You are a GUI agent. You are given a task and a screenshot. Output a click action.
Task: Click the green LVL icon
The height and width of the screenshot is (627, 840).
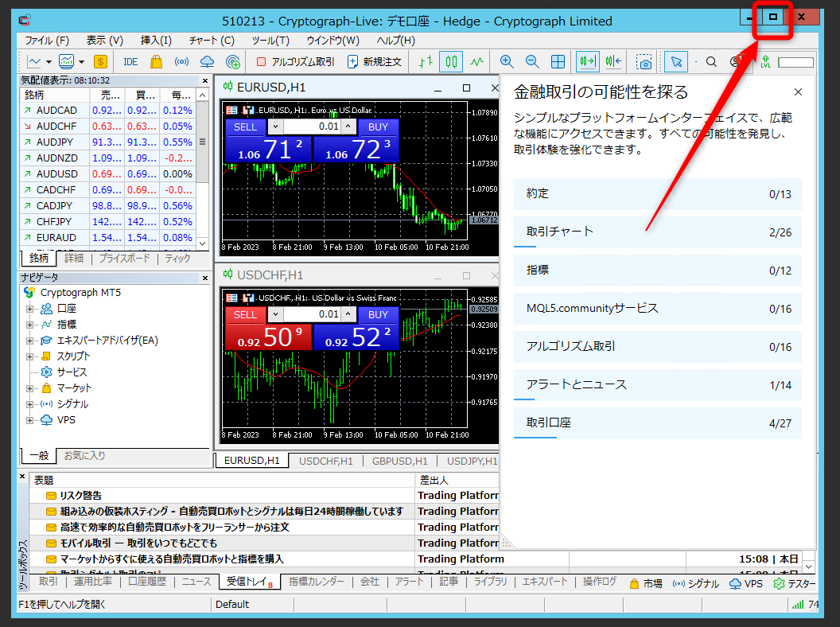click(765, 61)
